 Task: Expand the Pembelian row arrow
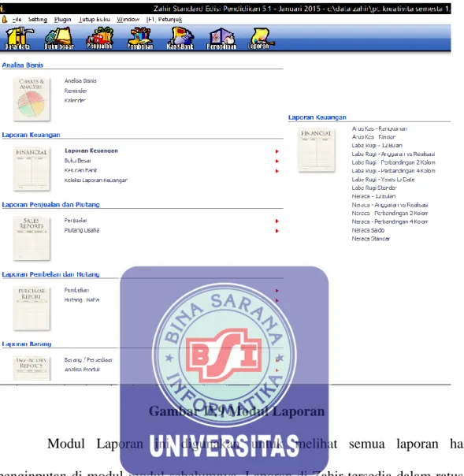(277, 291)
